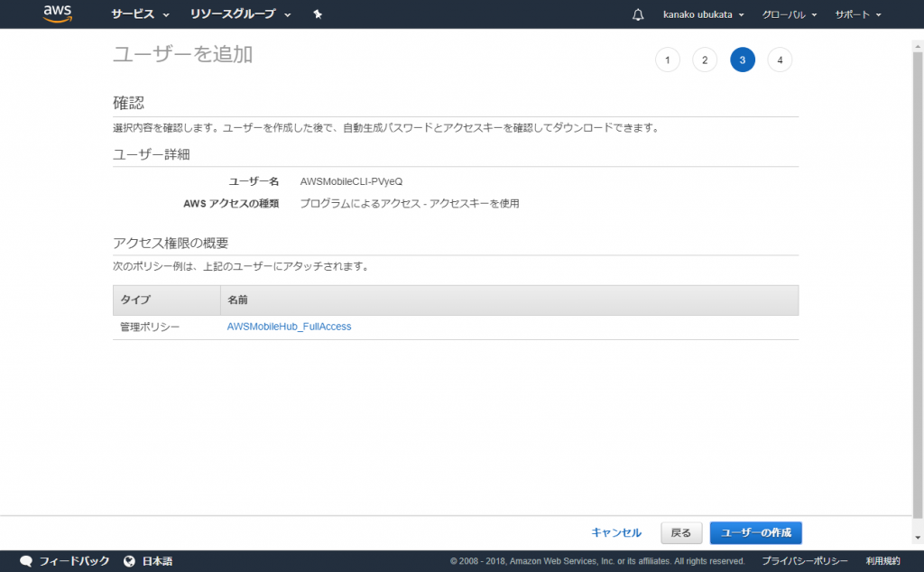Click the AWS アクセスの種類 field label
This screenshot has width=924, height=572.
(x=231, y=203)
